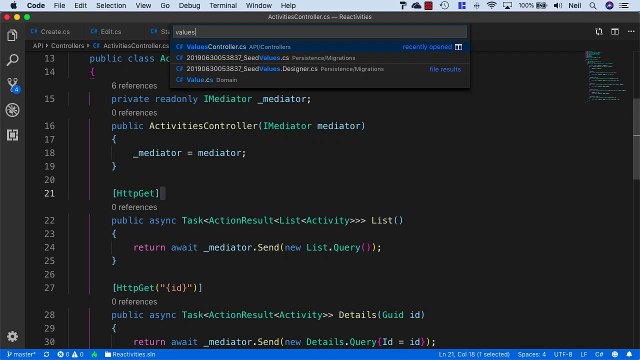Open the Selection menu

[111, 5]
